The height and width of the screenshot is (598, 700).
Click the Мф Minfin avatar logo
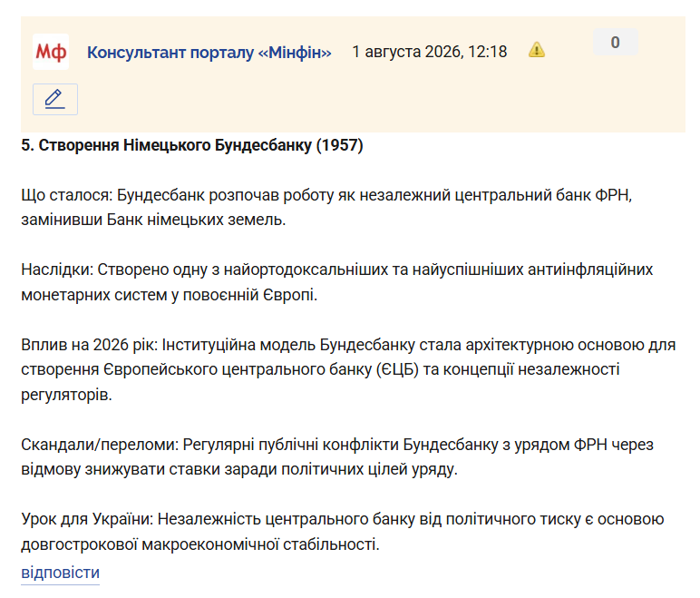(x=51, y=52)
